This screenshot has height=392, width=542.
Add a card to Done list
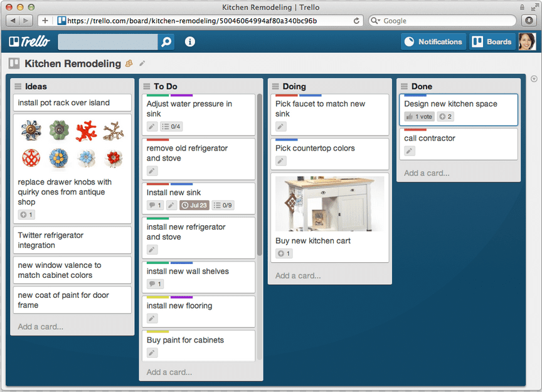[427, 173]
